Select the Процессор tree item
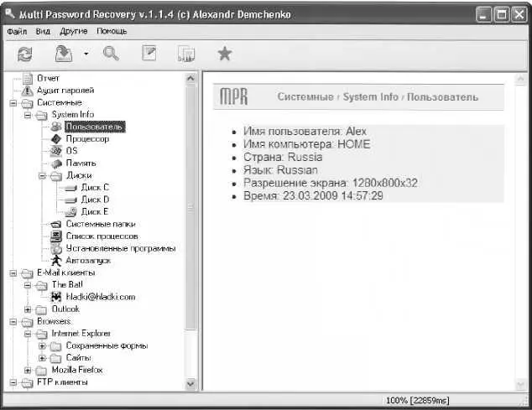The height and width of the screenshot is (410, 532). click(87, 138)
